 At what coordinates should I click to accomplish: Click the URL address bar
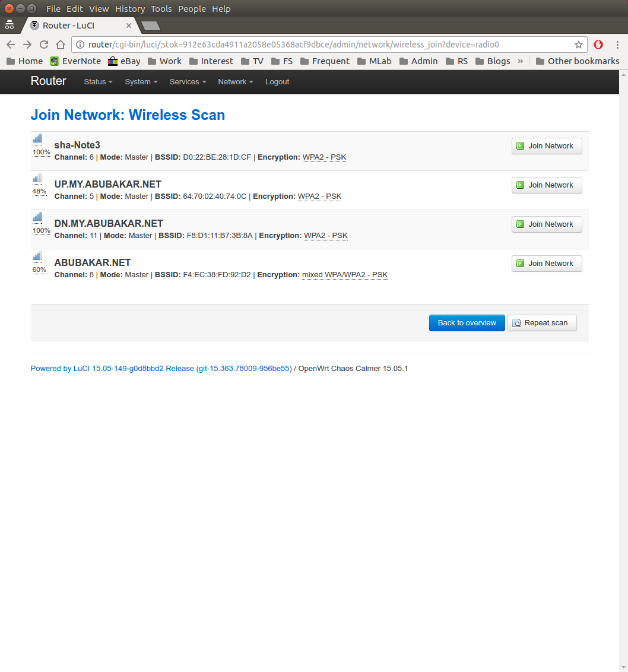[326, 45]
